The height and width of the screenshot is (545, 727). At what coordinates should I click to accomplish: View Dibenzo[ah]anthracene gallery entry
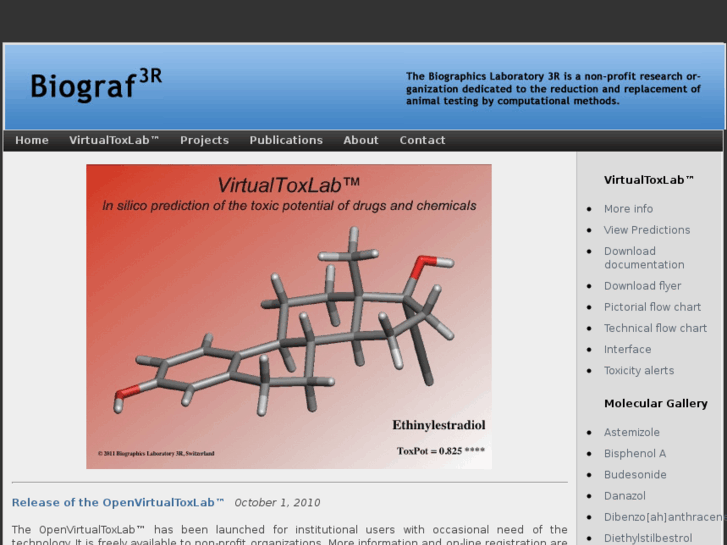[x=664, y=517]
